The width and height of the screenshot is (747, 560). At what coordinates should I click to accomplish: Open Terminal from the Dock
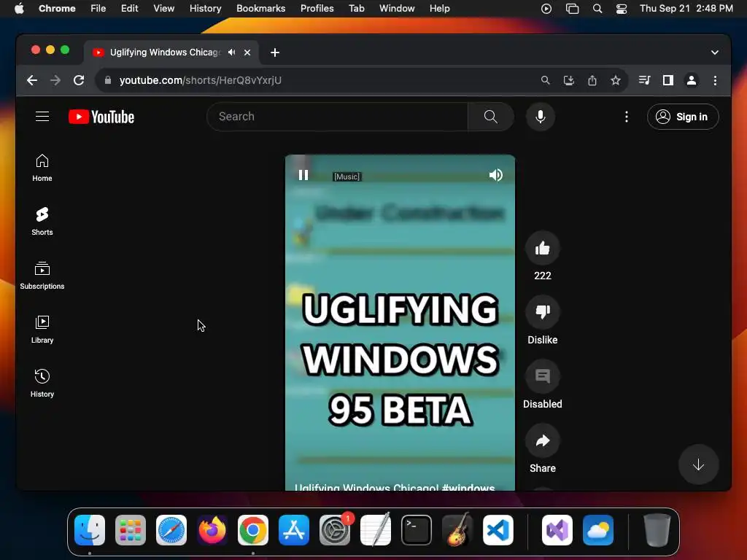coord(417,530)
